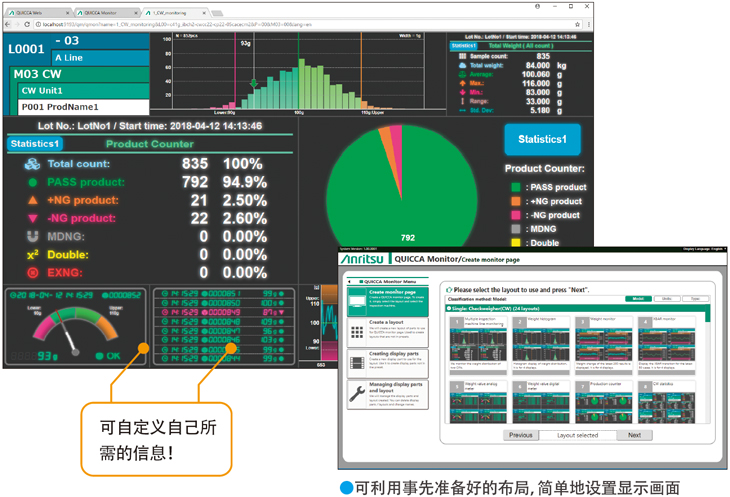The image size is (730, 497).
Task: Click the EXNG red circle icon
Action: pyautogui.click(x=33, y=273)
